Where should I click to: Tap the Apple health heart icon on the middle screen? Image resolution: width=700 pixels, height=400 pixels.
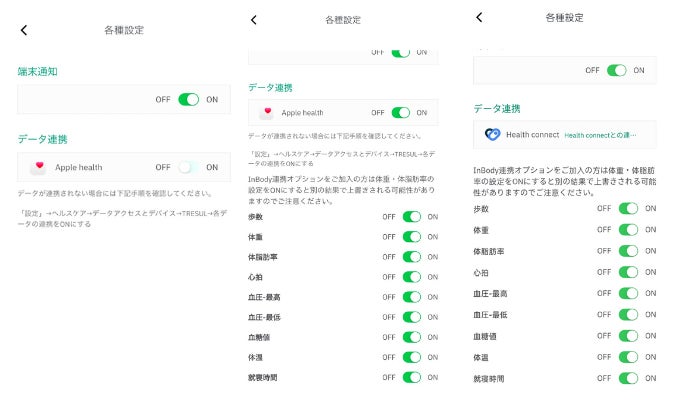[x=267, y=113]
